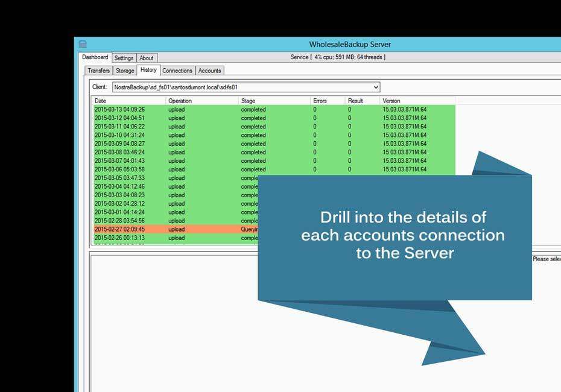Select the failed red 2015-02-27 upload row
The image size is (561, 392).
[151, 229]
